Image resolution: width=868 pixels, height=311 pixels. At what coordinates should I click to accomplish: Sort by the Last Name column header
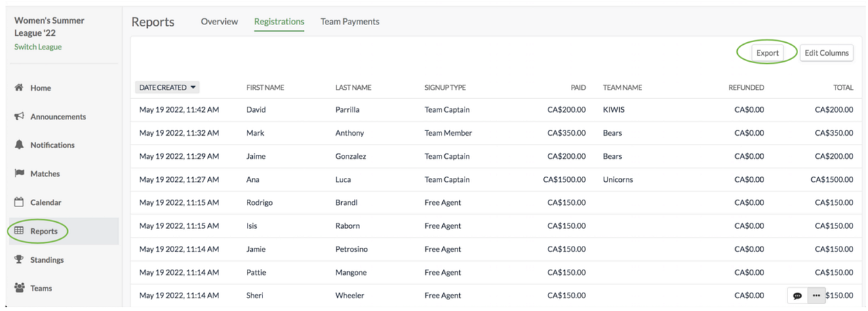point(353,88)
